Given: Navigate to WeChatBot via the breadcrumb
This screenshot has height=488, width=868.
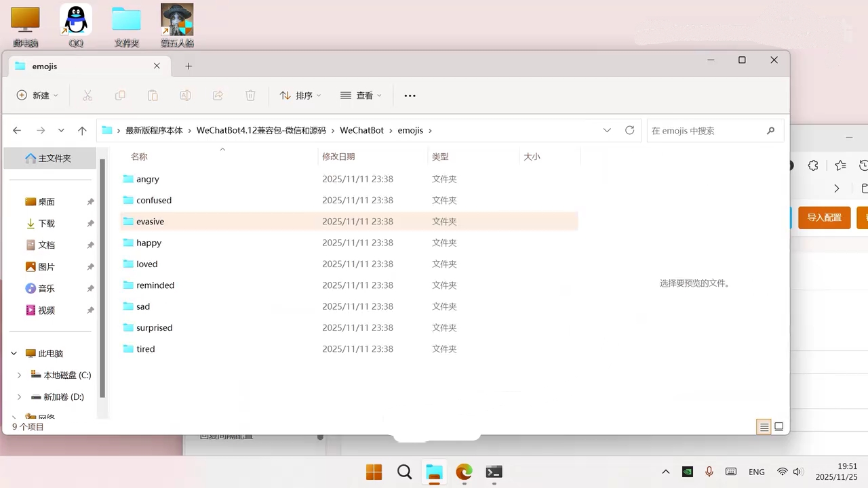Looking at the screenshot, I should coord(361,130).
